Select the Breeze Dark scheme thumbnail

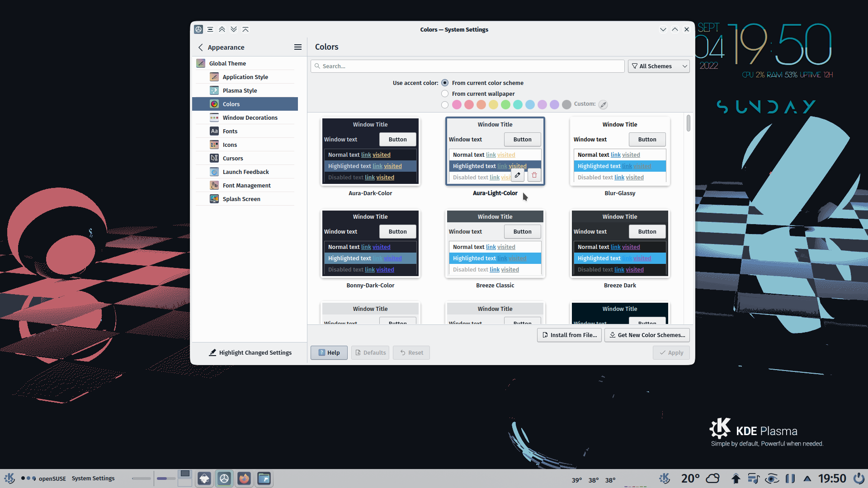pos(620,244)
